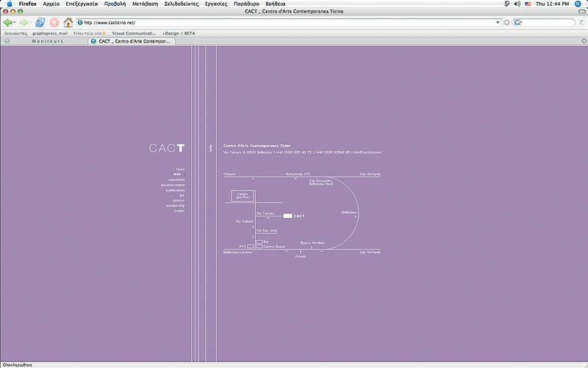Click the Bellinzona-Locarno label on the map
Image resolution: width=588 pixels, height=368 pixels.
237,252
